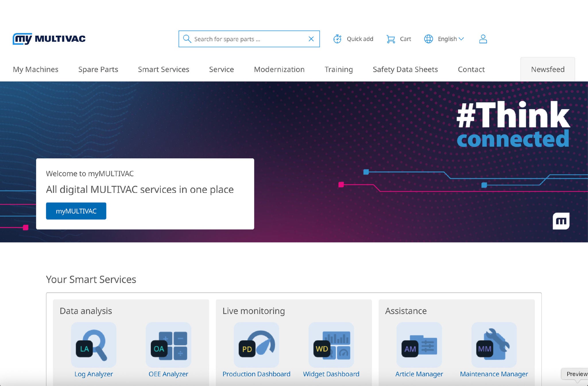Image resolution: width=588 pixels, height=386 pixels.
Task: Clear search with the X icon
Action: pyautogui.click(x=311, y=39)
